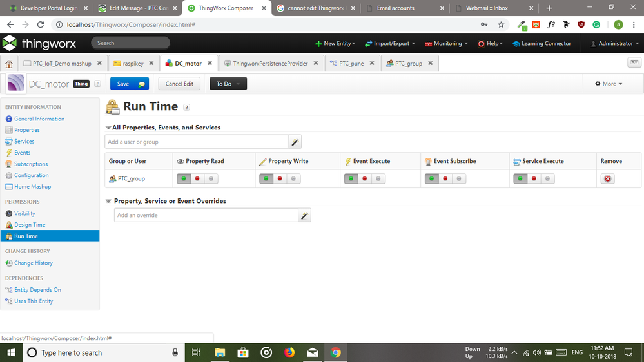Image resolution: width=644 pixels, height=362 pixels.
Task: Save the DC_motor thing
Action: 123,84
